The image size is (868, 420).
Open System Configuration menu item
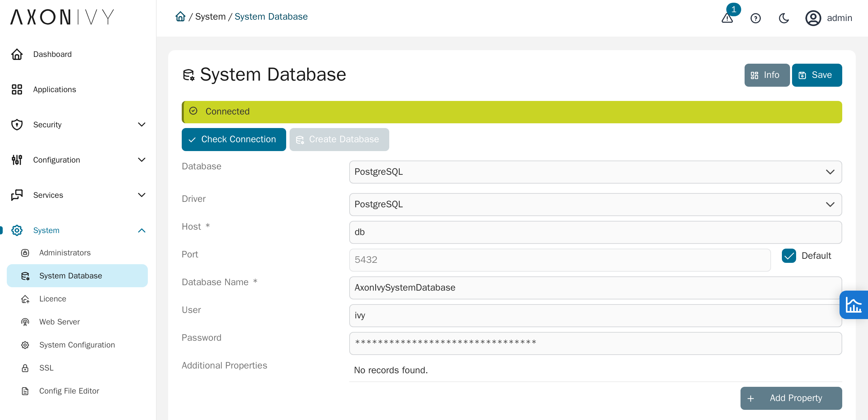click(x=77, y=345)
